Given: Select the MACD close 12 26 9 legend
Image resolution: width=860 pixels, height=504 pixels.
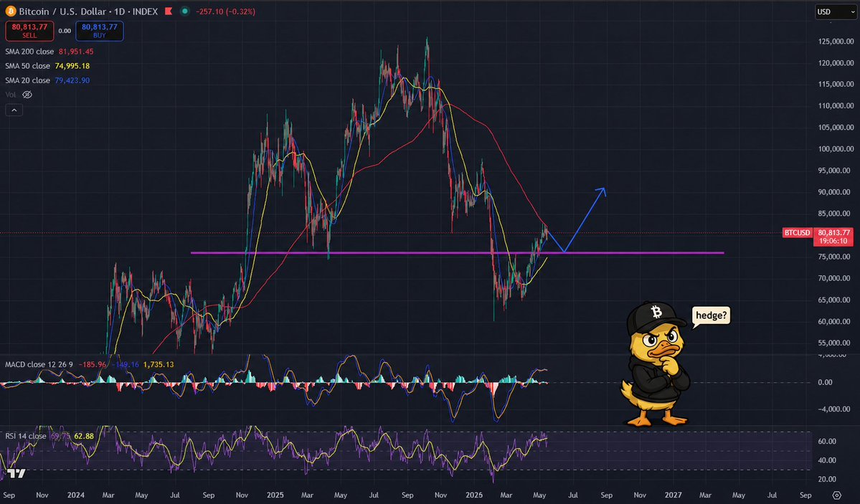Looking at the screenshot, I should 39,364.
